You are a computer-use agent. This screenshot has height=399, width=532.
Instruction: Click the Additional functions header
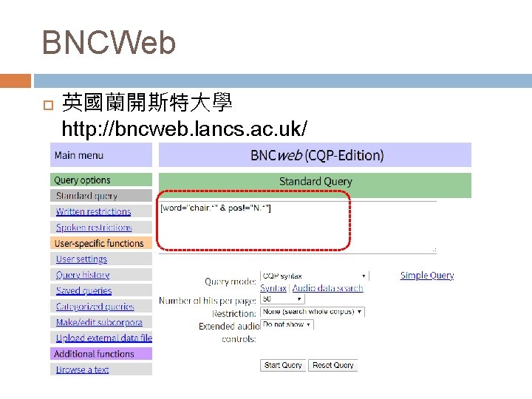pyautogui.click(x=101, y=354)
